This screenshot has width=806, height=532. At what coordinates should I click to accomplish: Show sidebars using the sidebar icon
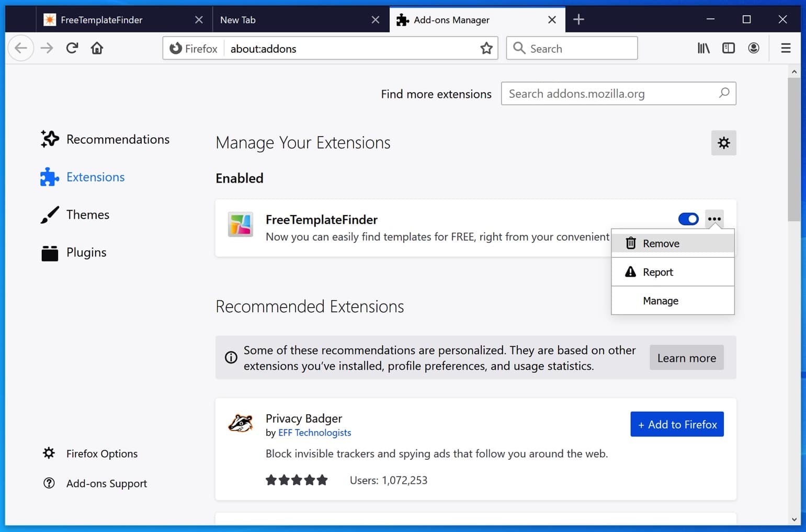[729, 48]
